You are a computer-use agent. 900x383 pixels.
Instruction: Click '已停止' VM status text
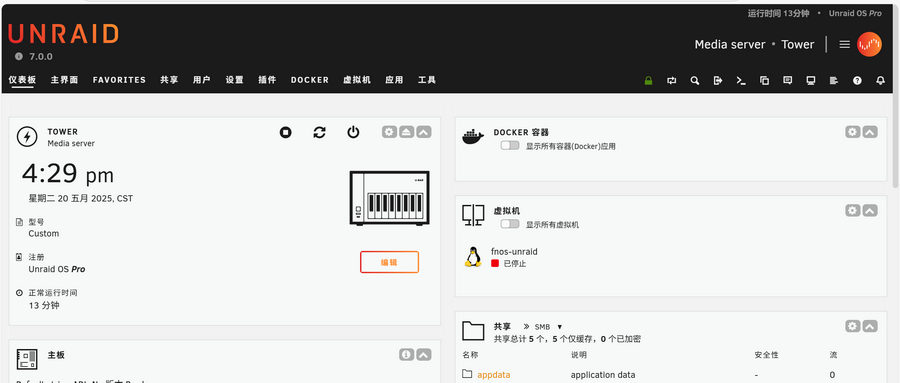(515, 264)
